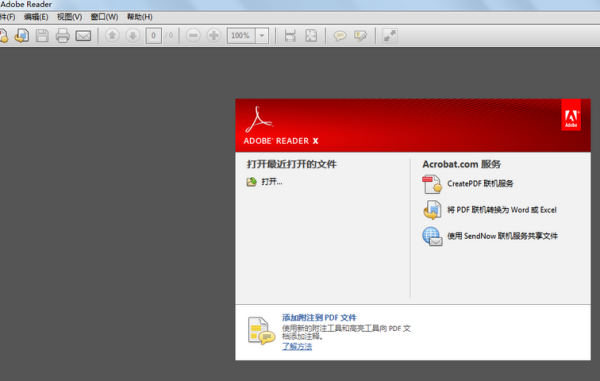Click the page number input box
The image size is (600, 381).
point(153,36)
